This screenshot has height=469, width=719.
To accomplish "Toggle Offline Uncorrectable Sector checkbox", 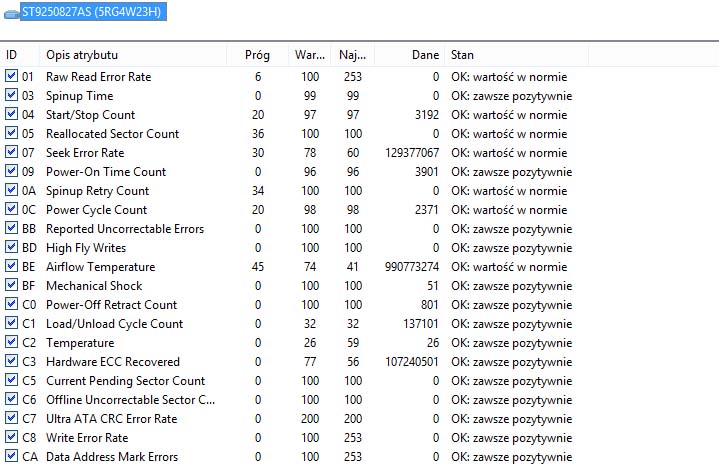I will point(11,399).
